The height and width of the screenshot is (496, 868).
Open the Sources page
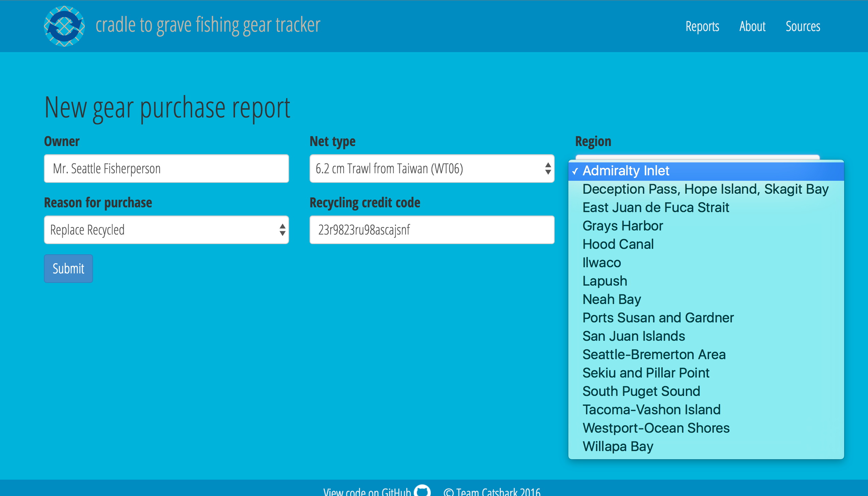pos(803,26)
